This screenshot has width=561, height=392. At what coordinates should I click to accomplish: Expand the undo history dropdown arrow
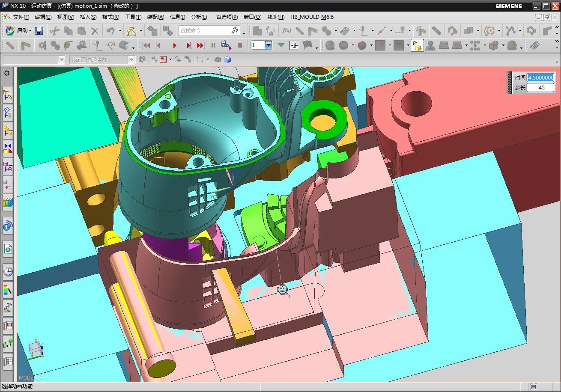(x=120, y=31)
